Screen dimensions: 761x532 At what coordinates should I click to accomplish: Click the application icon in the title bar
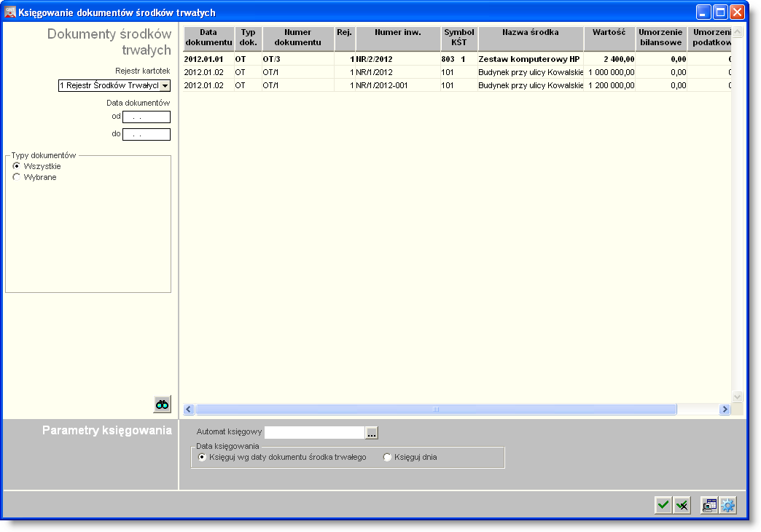point(9,12)
